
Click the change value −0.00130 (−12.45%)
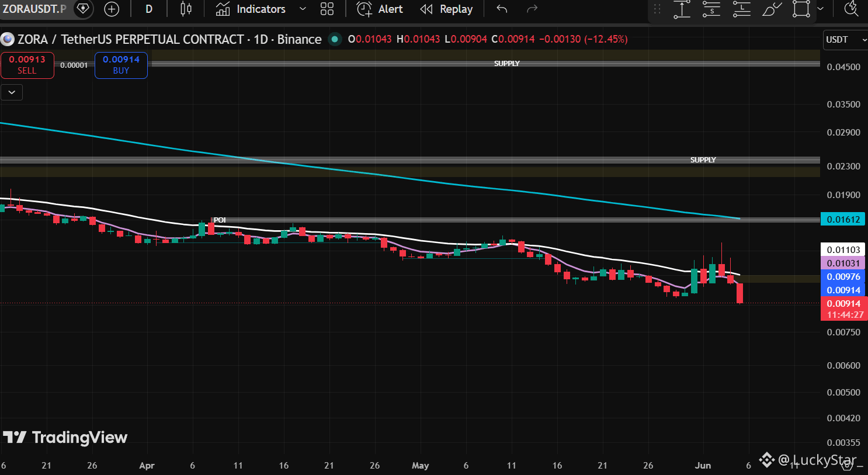(583, 39)
